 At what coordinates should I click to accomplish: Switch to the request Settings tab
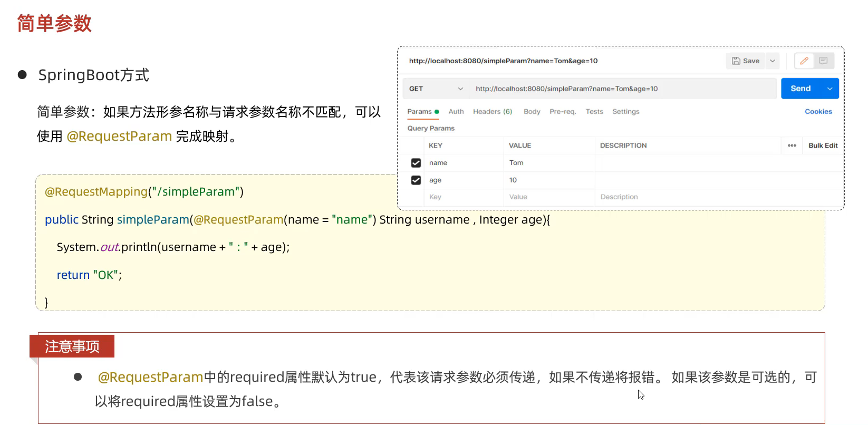coord(625,112)
